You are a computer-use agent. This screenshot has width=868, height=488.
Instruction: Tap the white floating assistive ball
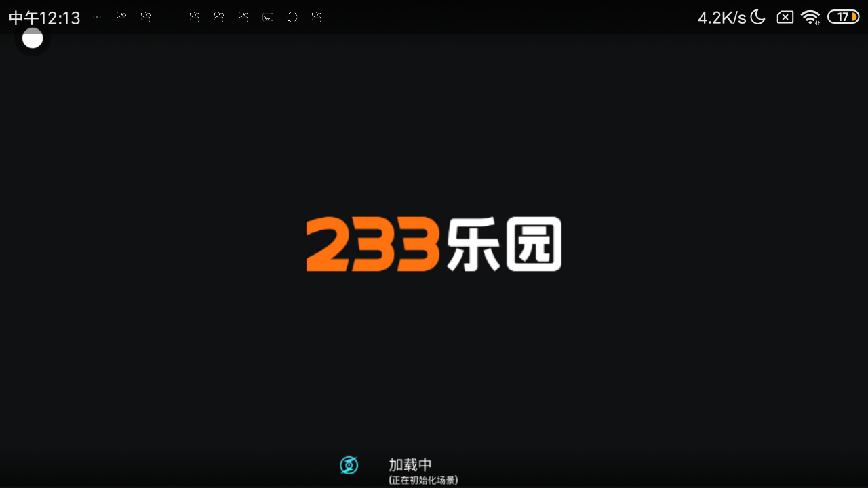[33, 39]
